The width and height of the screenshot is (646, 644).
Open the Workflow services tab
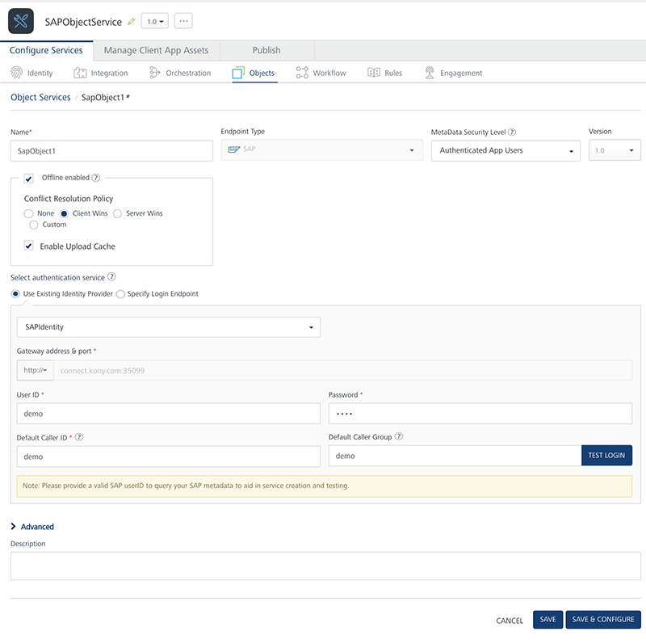pos(321,73)
